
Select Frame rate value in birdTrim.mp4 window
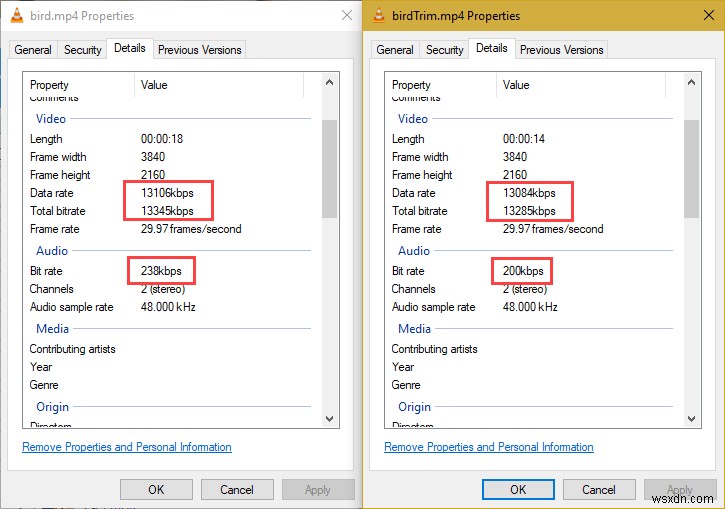(x=553, y=229)
